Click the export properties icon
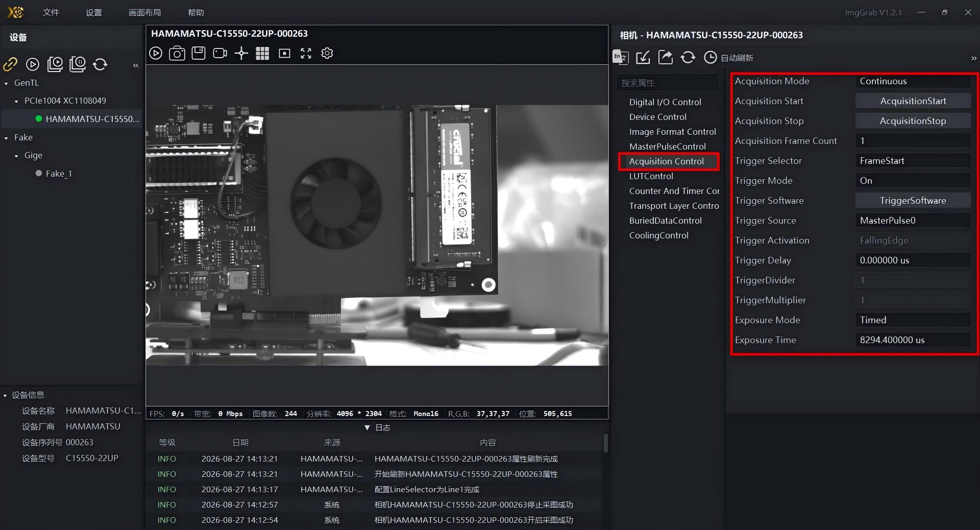Screen dimensions: 980x530 click(x=666, y=57)
